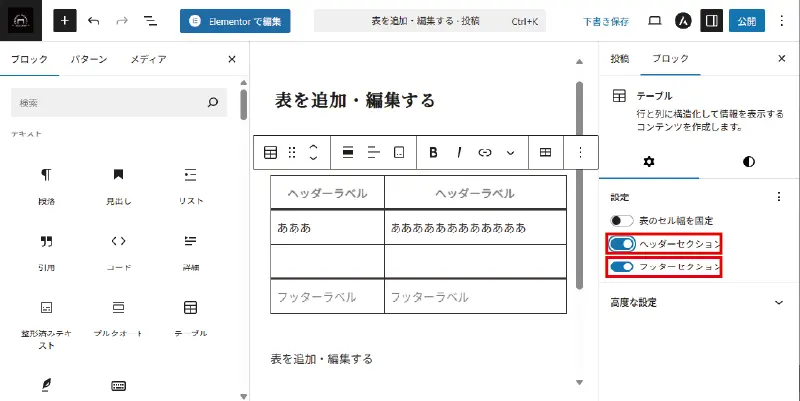This screenshot has height=401, width=800.
Task: Switch to the ブロック sidebar tab
Action: (670, 59)
